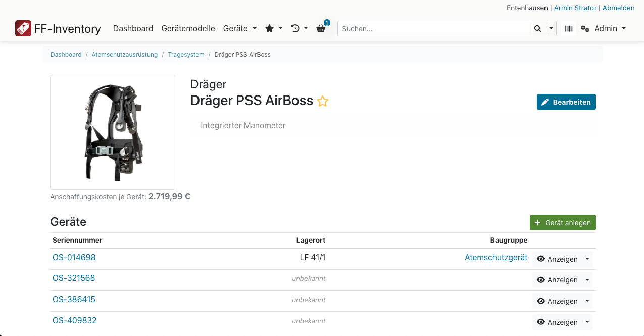Click the Bearbeiten button

pos(566,102)
